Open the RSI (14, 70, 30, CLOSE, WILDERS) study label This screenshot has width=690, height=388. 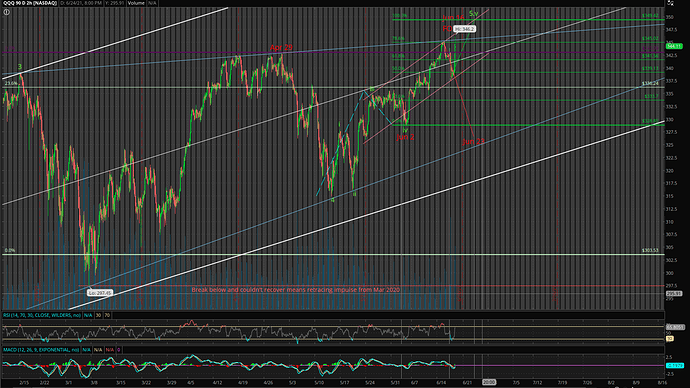click(x=42, y=315)
